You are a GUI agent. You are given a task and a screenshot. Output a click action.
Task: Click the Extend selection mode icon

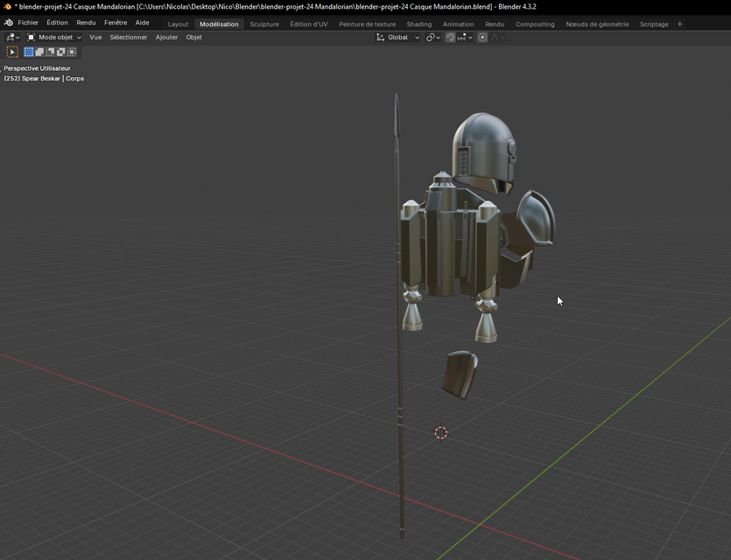click(40, 51)
